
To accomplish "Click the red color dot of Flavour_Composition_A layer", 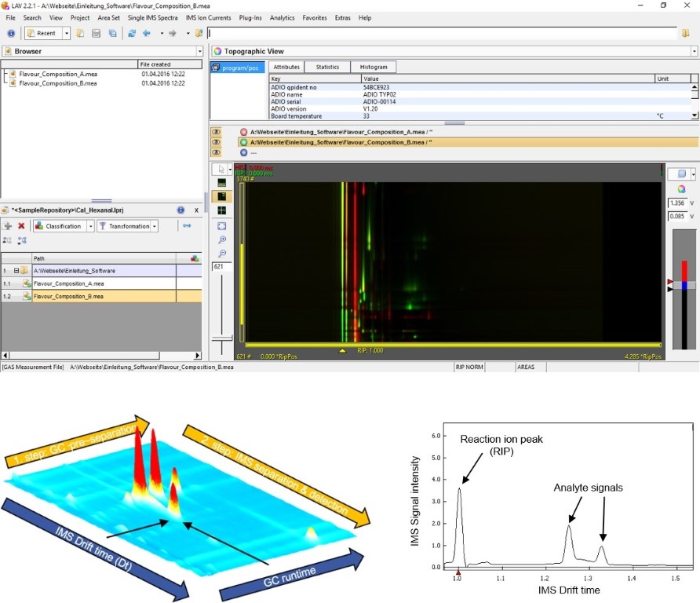I will pos(244,132).
